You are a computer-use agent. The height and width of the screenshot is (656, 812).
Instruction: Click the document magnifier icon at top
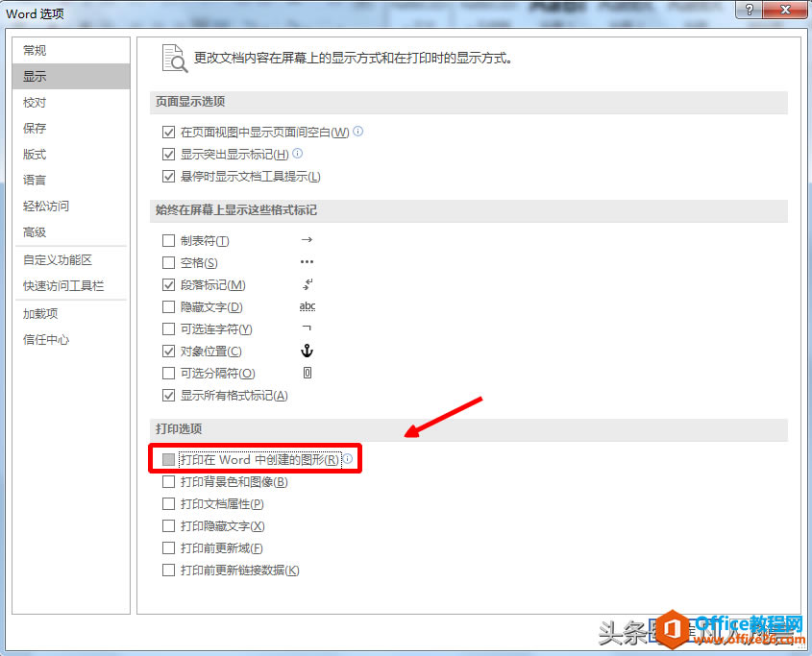(175, 58)
